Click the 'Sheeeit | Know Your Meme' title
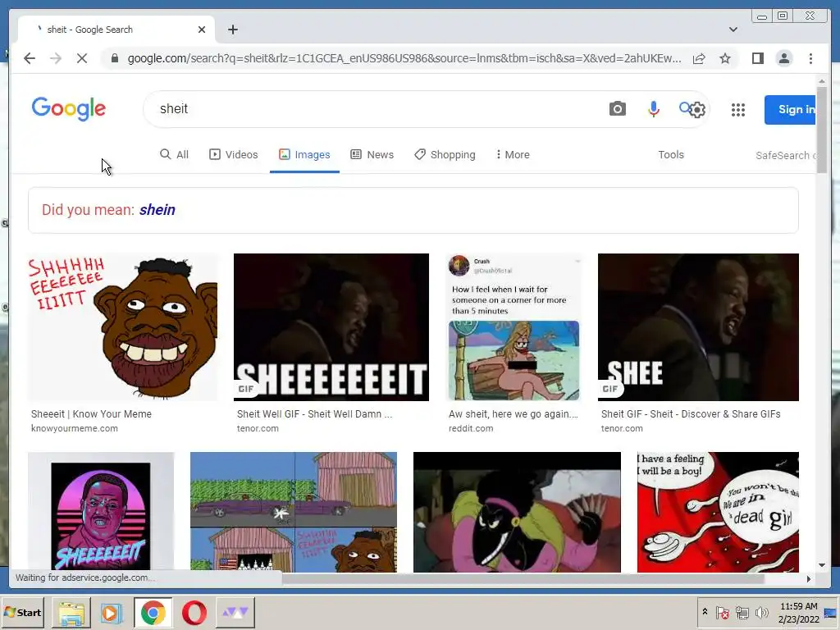 [91, 414]
